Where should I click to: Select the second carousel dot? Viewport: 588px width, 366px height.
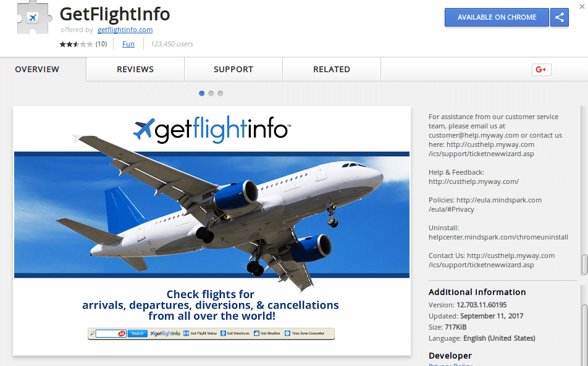pyautogui.click(x=211, y=93)
